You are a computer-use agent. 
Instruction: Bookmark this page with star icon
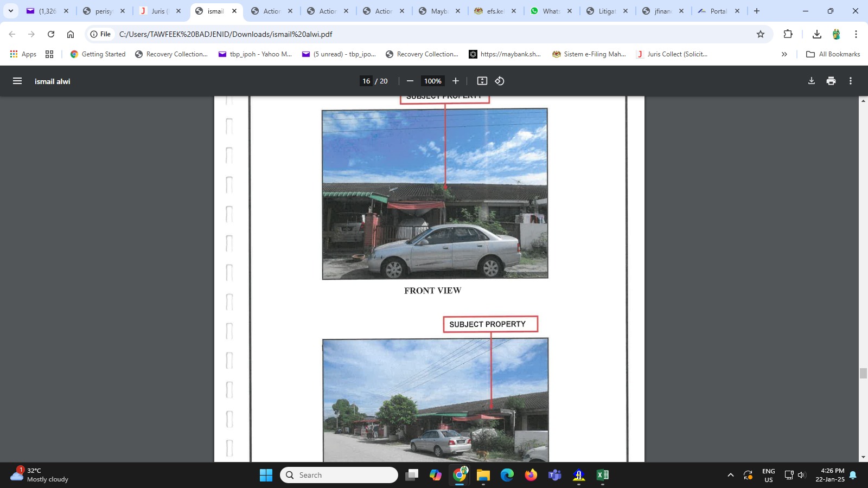tap(761, 34)
